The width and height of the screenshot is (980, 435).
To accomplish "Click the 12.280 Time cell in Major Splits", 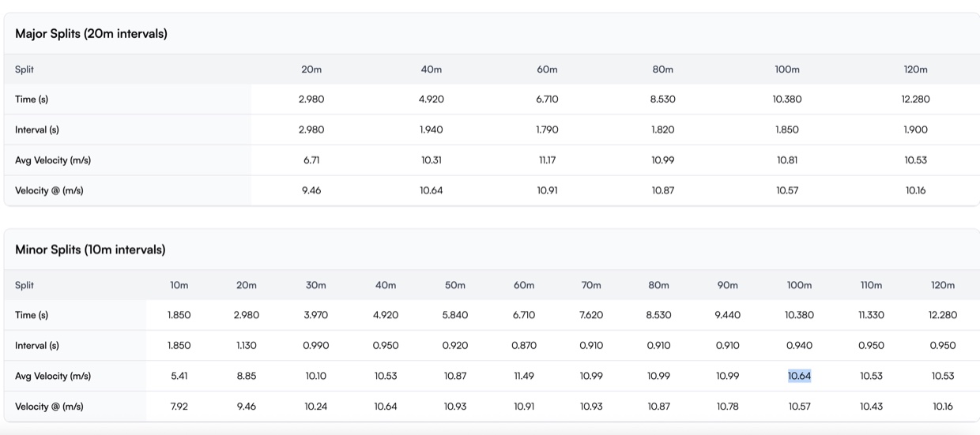I will 915,99.
